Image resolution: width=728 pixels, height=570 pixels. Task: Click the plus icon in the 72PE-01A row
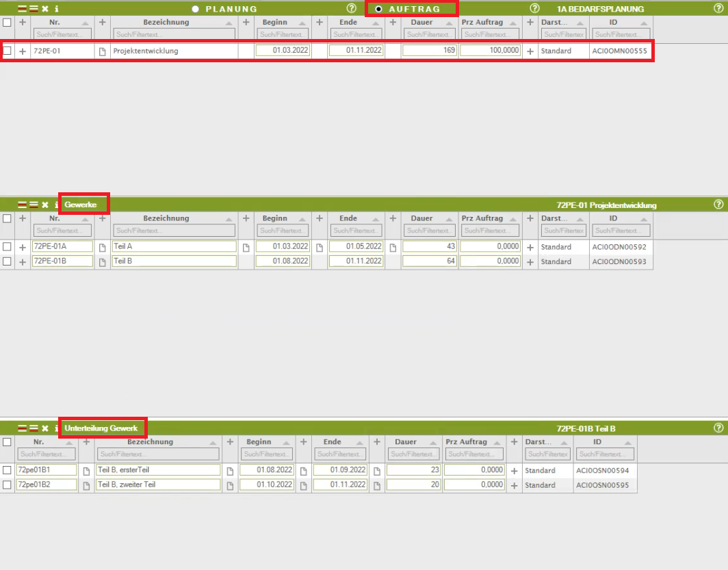click(23, 247)
